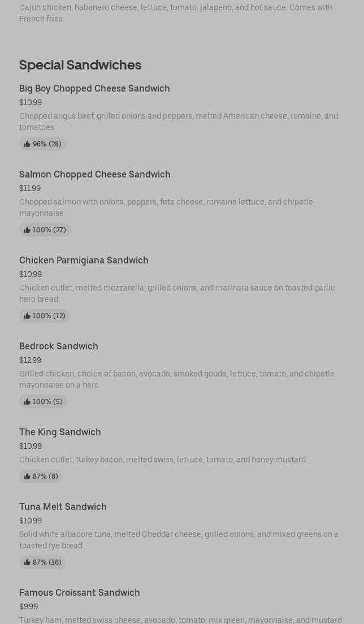
Task: Open the Big Boy Chopped Cheese Sandwich item
Action: click(x=94, y=88)
